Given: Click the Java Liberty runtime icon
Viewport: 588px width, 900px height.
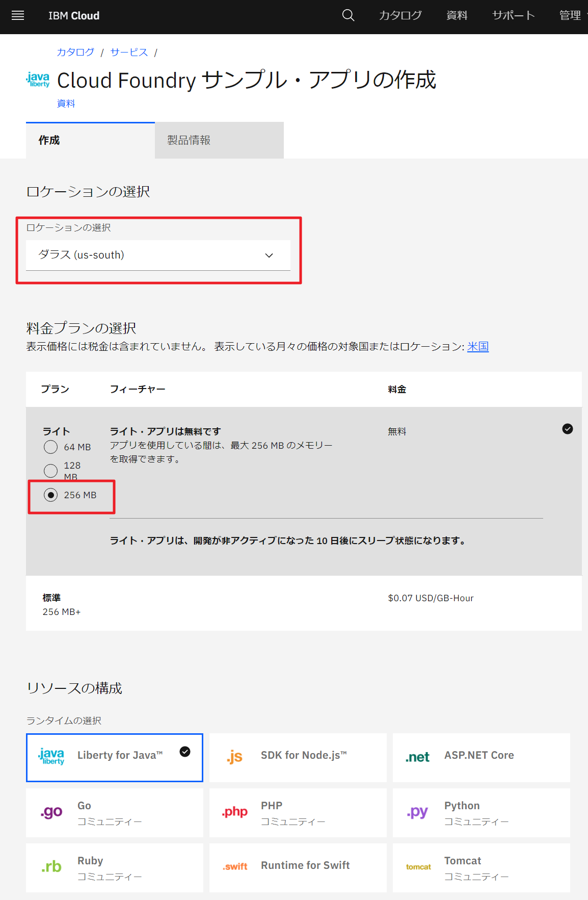Looking at the screenshot, I should (x=51, y=757).
